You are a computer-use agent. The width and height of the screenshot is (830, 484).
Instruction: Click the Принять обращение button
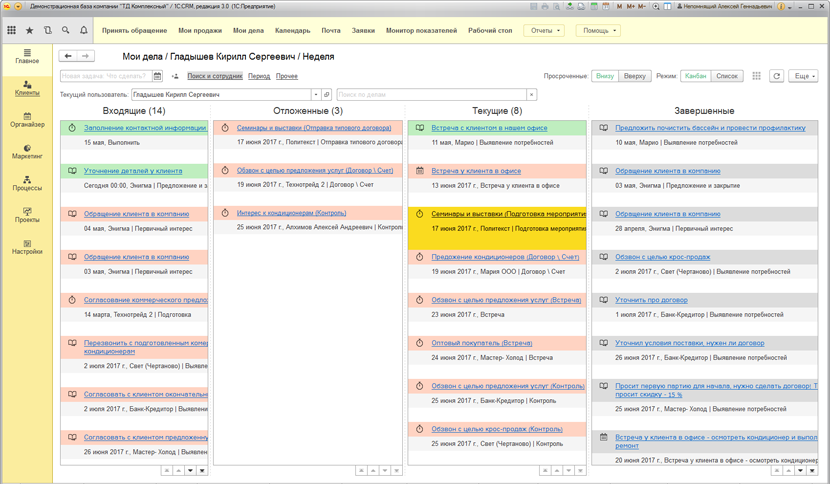(x=134, y=31)
